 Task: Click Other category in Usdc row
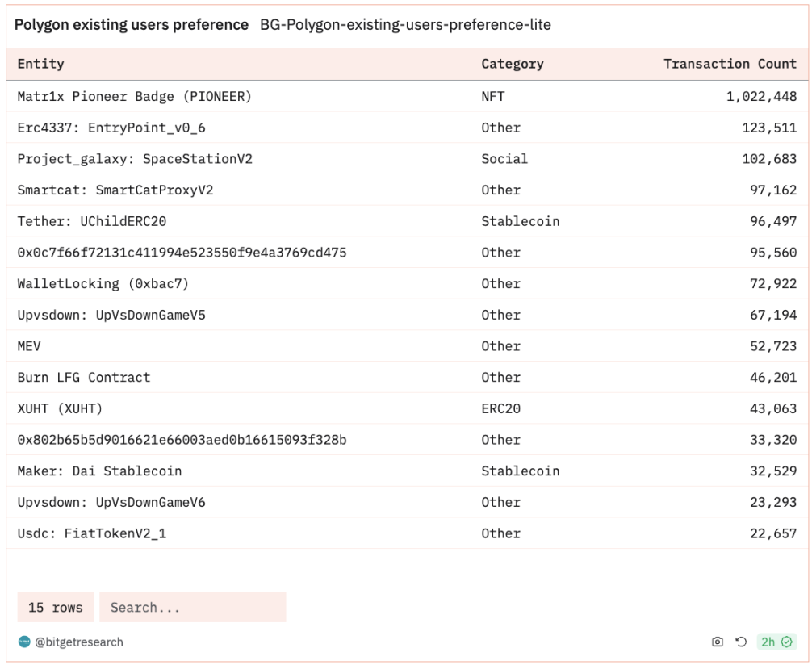pyautogui.click(x=500, y=533)
